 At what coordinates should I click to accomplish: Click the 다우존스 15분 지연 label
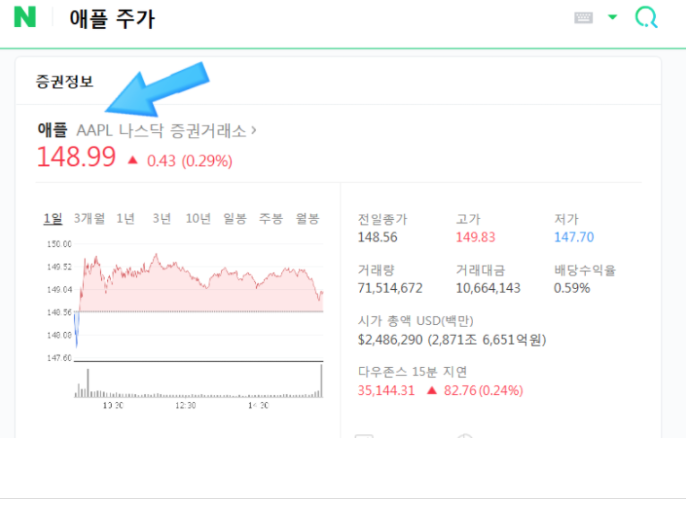[412, 372]
